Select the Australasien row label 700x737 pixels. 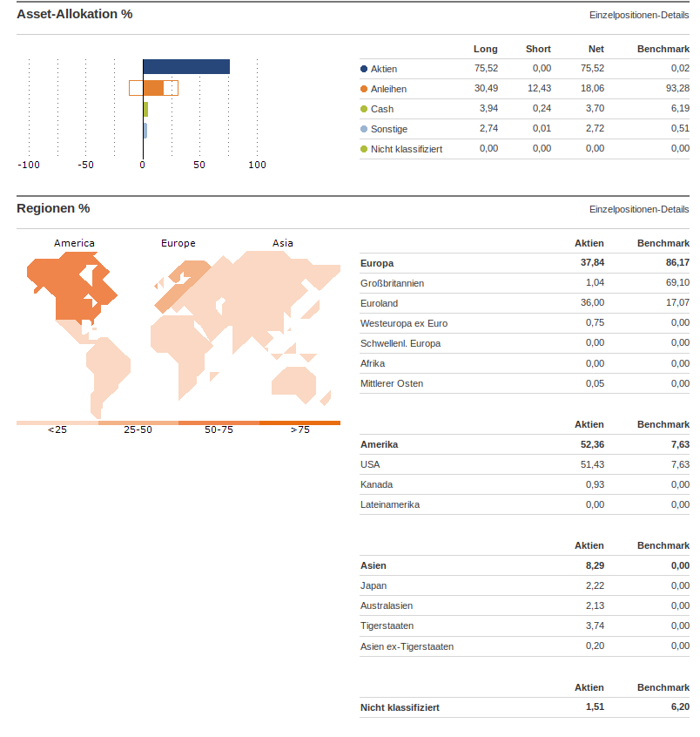click(387, 605)
